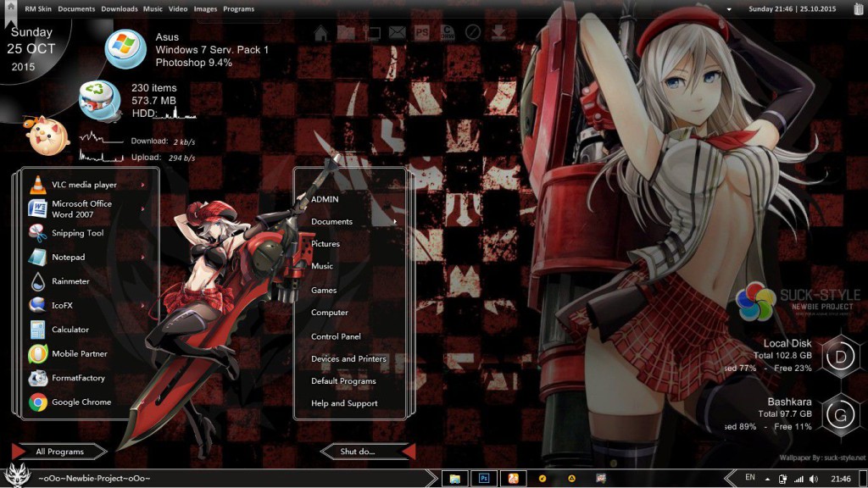
Task: Click the start button dragon emblem
Action: tap(17, 475)
